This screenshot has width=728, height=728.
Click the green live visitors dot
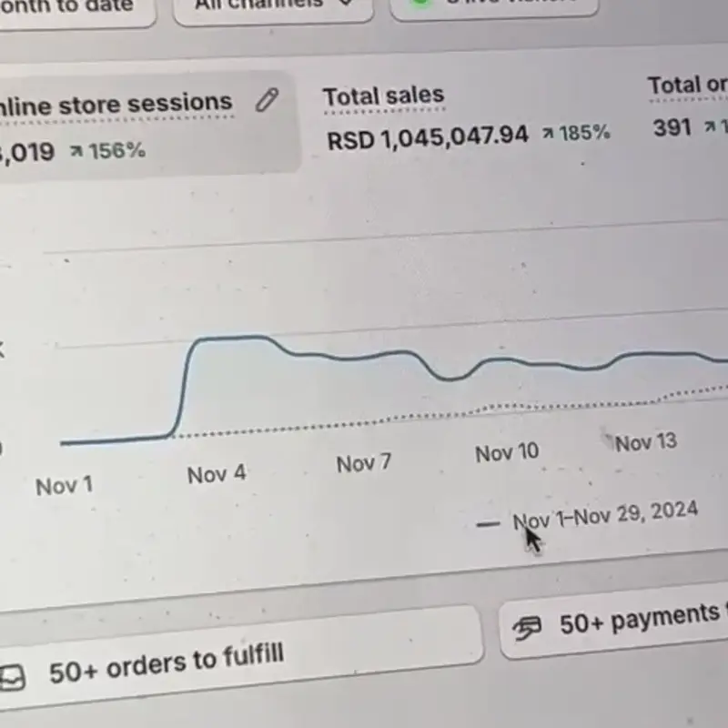pyautogui.click(x=420, y=3)
